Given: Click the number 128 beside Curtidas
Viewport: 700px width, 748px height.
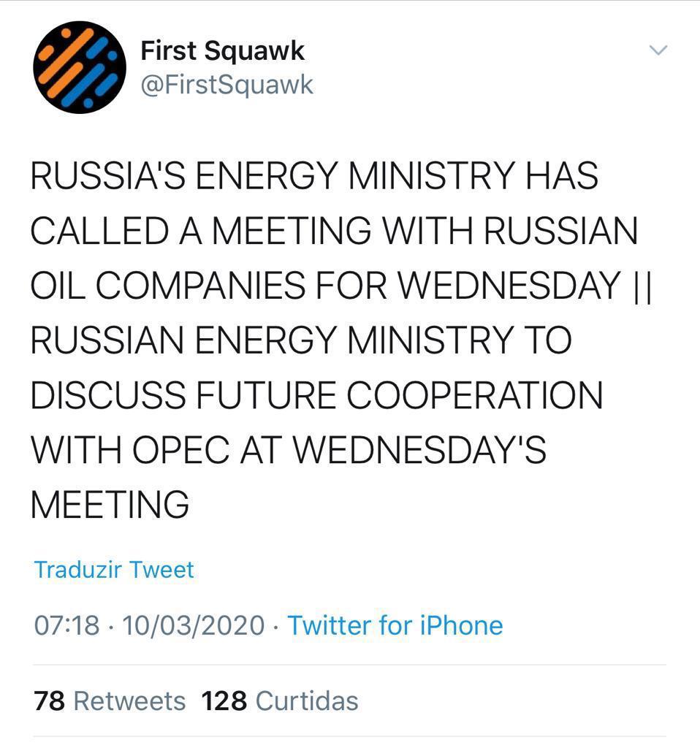Looking at the screenshot, I should click(x=224, y=701).
